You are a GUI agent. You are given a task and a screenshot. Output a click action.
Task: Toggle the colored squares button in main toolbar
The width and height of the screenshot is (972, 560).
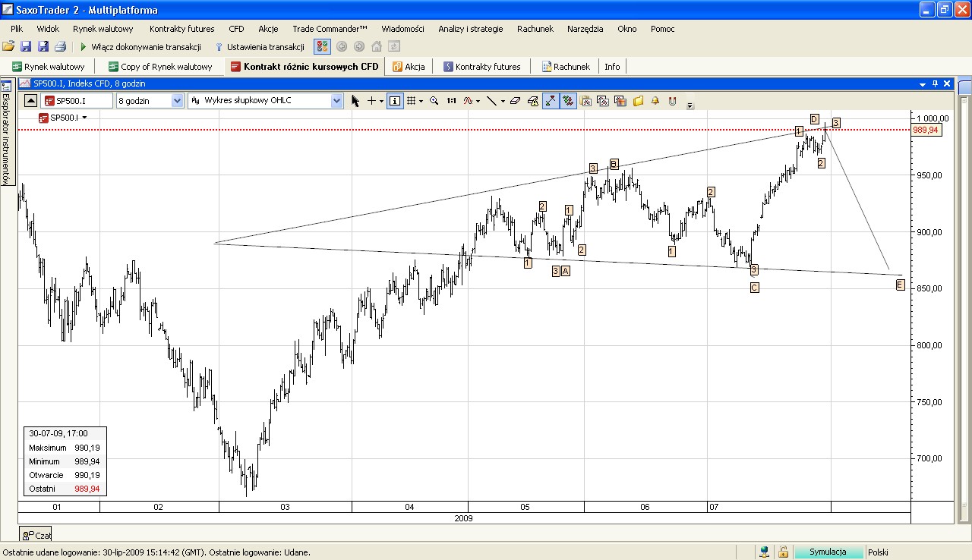pyautogui.click(x=322, y=47)
